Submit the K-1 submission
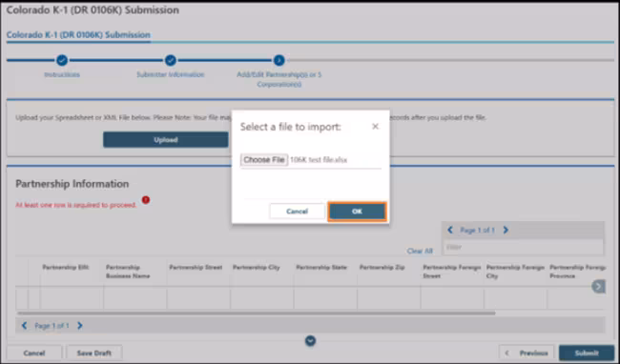 tap(587, 353)
